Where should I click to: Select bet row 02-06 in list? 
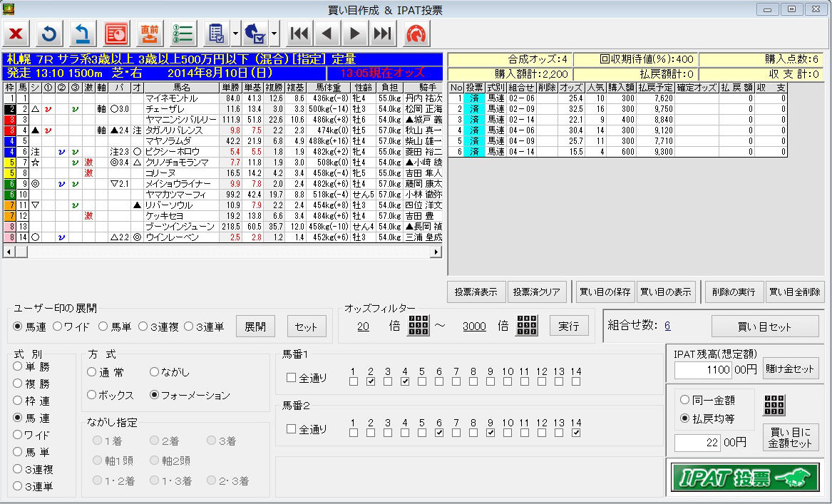tap(618, 98)
